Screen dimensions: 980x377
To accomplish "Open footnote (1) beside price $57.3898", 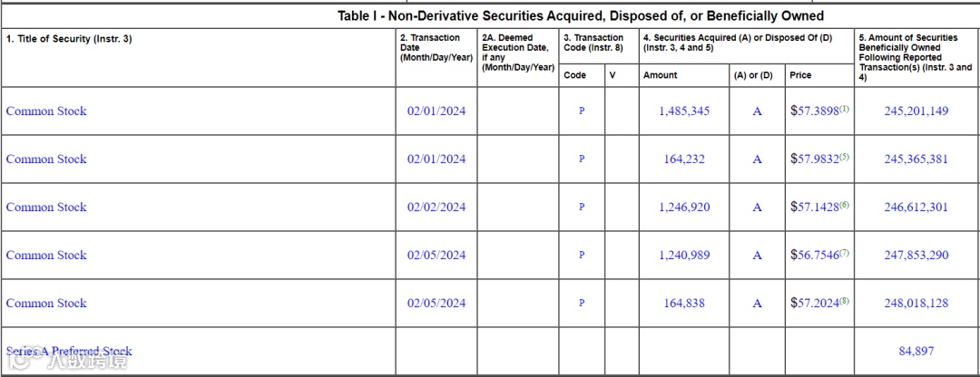I will click(845, 109).
